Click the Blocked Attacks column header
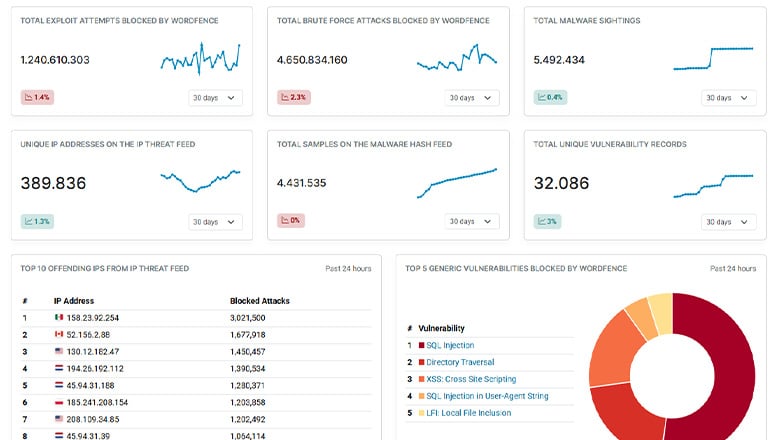 [x=260, y=300]
